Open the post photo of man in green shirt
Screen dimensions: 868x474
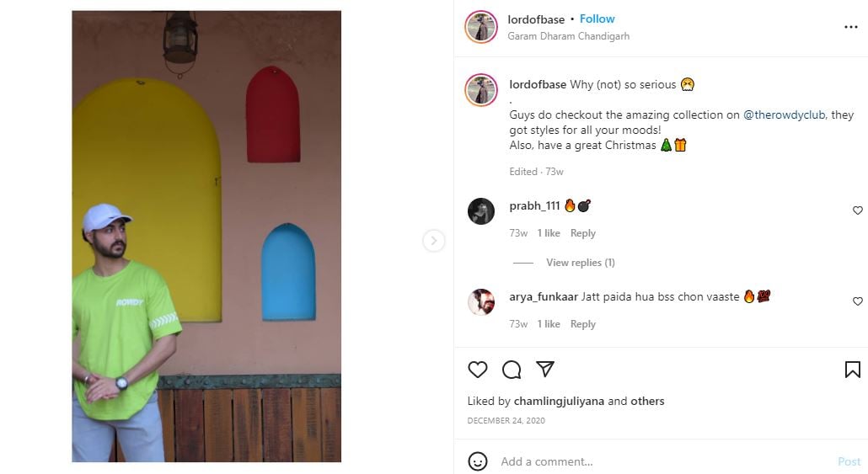coord(206,237)
